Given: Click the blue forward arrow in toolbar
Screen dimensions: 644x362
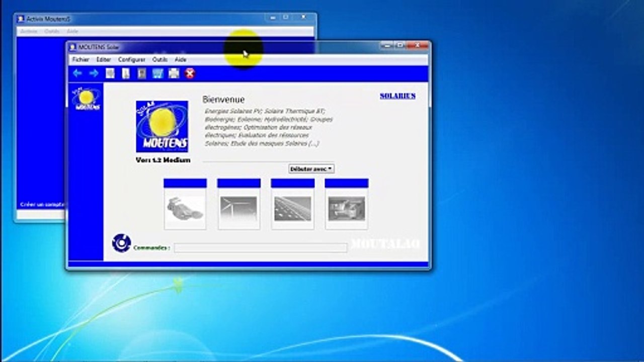Looking at the screenshot, I should pos(94,73).
